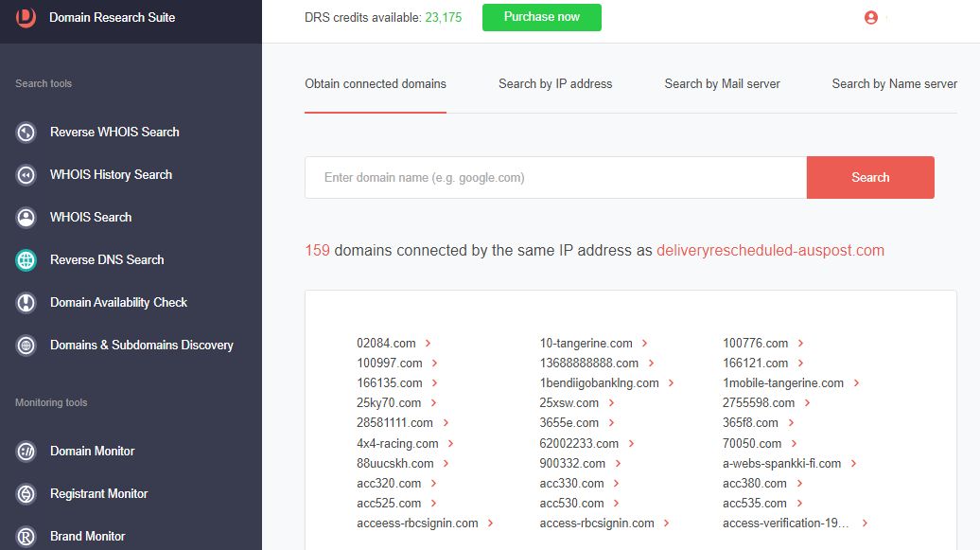The width and height of the screenshot is (980, 550).
Task: Click the Purchase now button
Action: pyautogui.click(x=541, y=17)
